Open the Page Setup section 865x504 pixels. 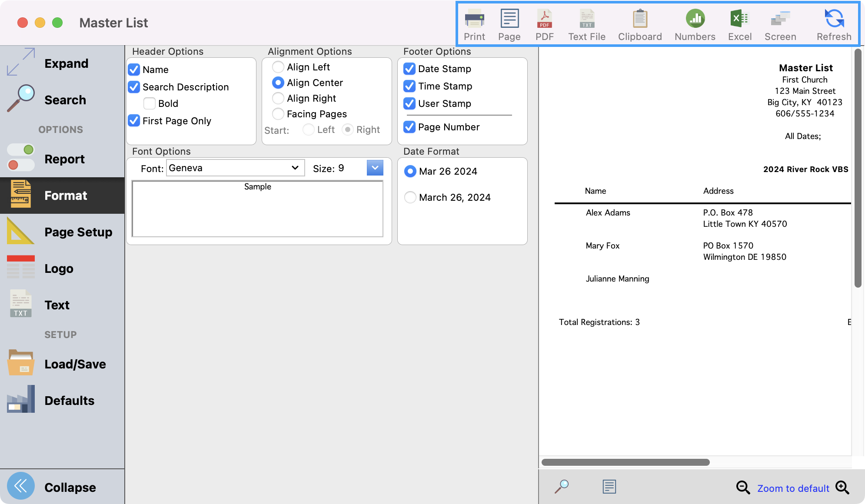(x=61, y=232)
